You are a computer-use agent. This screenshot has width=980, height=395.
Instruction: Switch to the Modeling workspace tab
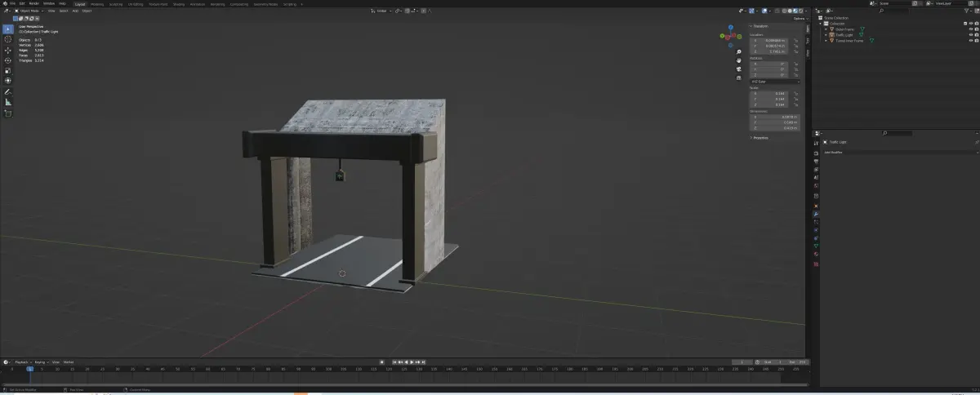pos(97,3)
